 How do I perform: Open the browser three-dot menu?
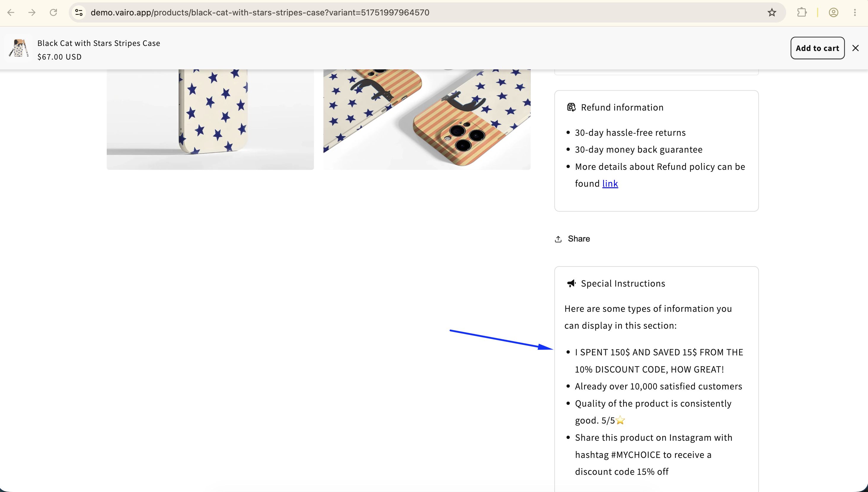(855, 12)
